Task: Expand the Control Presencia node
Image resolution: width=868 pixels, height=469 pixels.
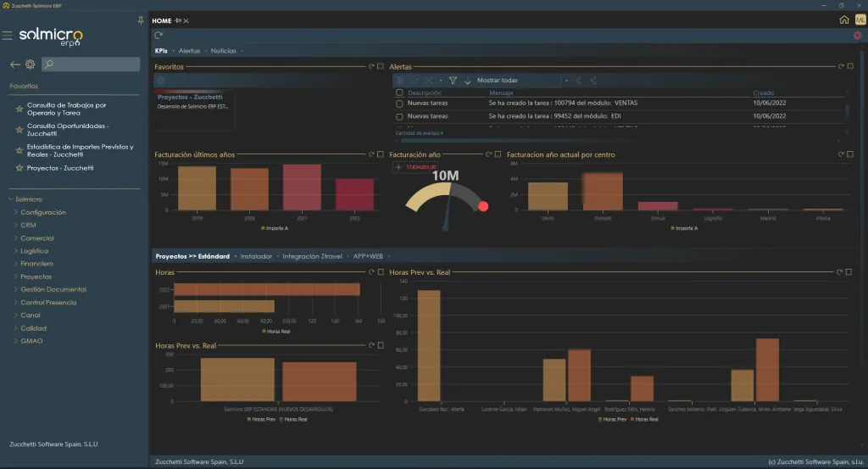Action: (16, 302)
